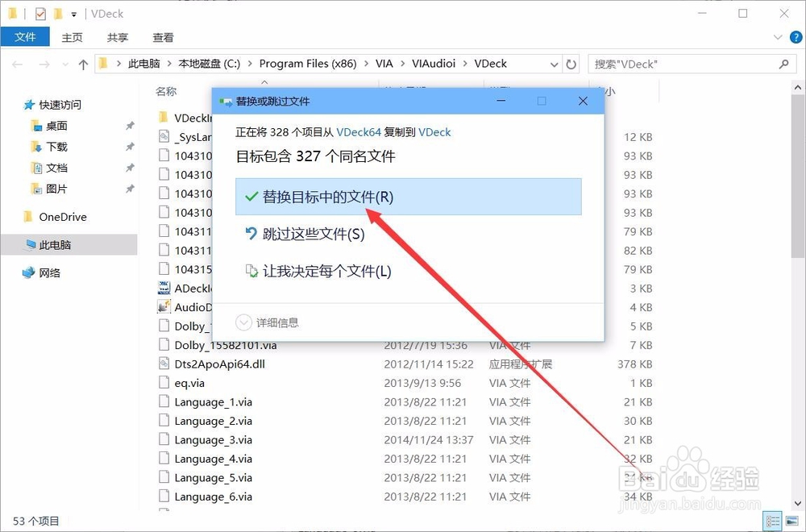Switch to large icons view in status bar
This screenshot has height=532, width=806.
point(792,522)
